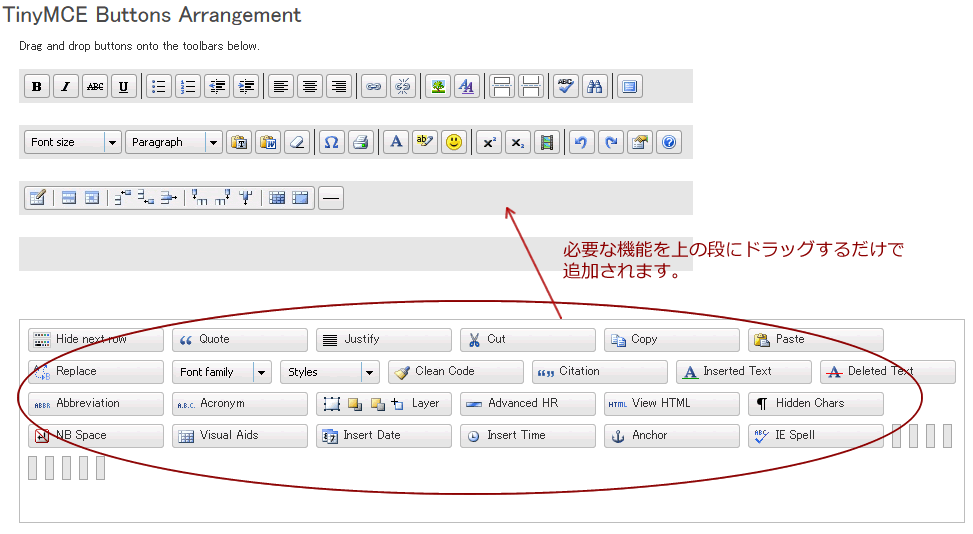Viewport: 973px width, 534px height.
Task: Open search with the binoculars icon
Action: pyautogui.click(x=594, y=86)
